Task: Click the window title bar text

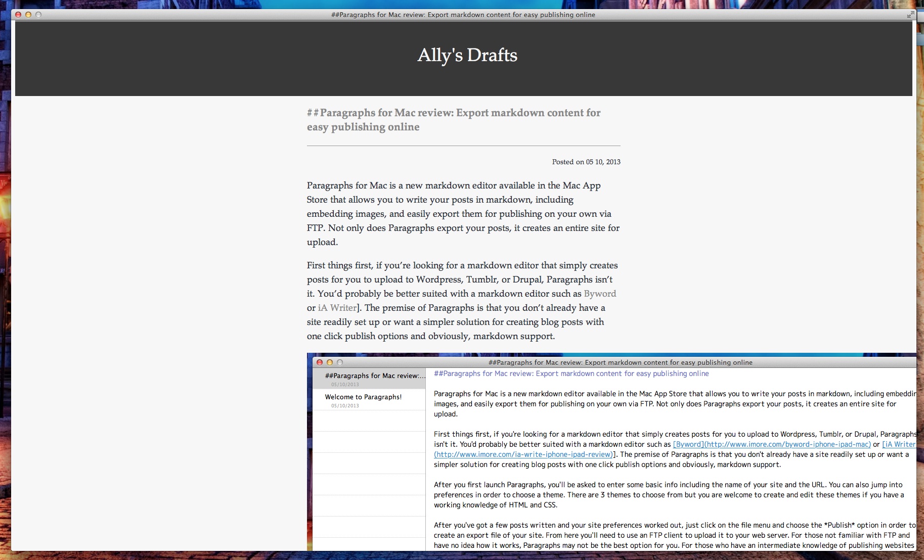Action: tap(463, 15)
